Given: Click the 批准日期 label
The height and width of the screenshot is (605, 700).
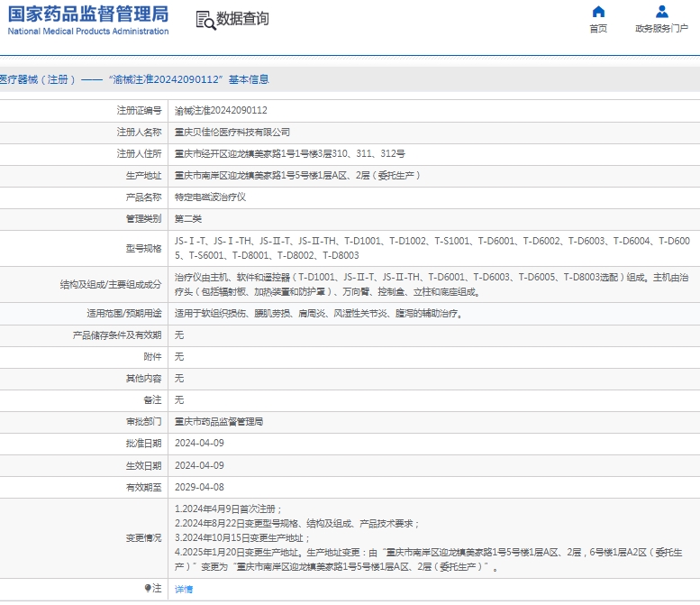Looking at the screenshot, I should [143, 444].
